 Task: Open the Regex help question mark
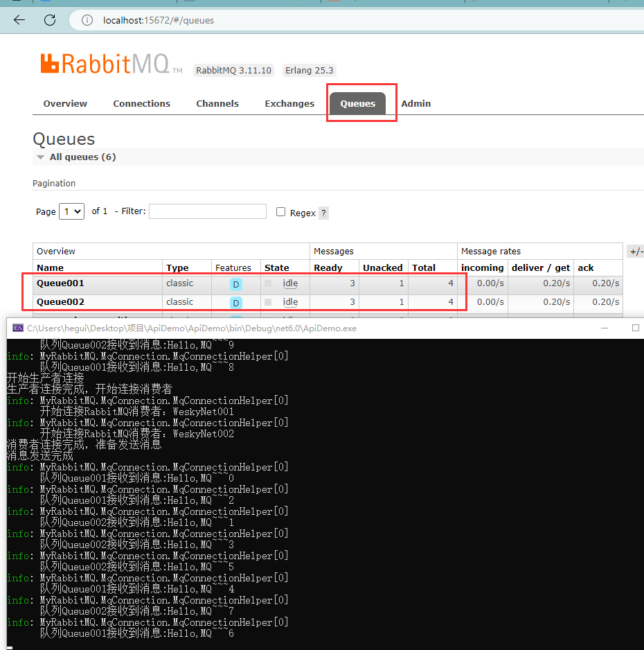tap(323, 213)
